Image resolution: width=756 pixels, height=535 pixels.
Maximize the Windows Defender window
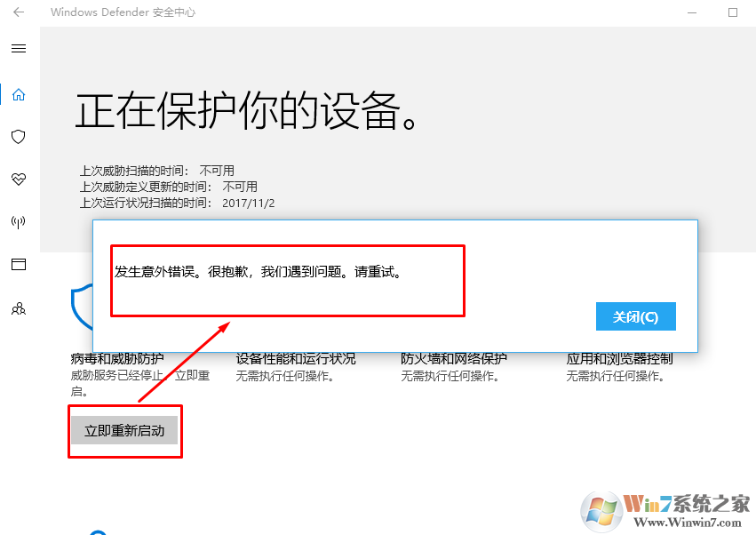click(x=733, y=12)
